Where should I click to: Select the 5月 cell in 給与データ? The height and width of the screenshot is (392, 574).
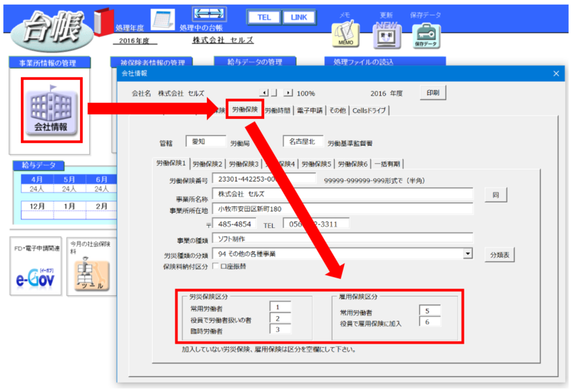tap(69, 179)
